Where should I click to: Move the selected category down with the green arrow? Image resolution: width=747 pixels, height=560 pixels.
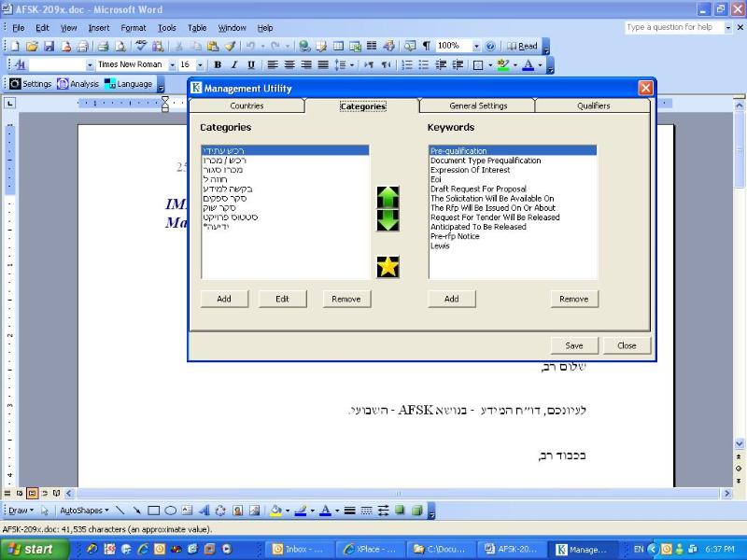click(388, 220)
